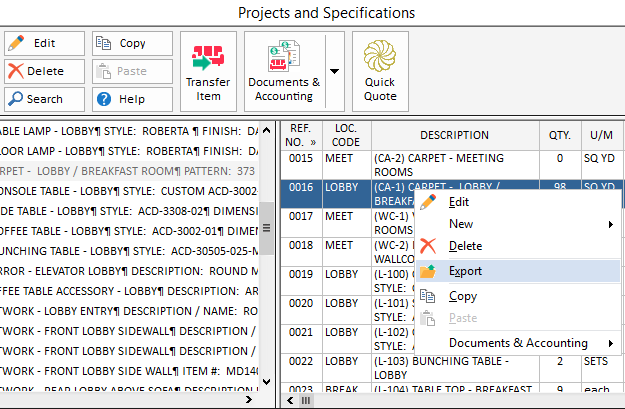Choose Edit in the context menu
This screenshot has width=625, height=409.
(x=459, y=202)
